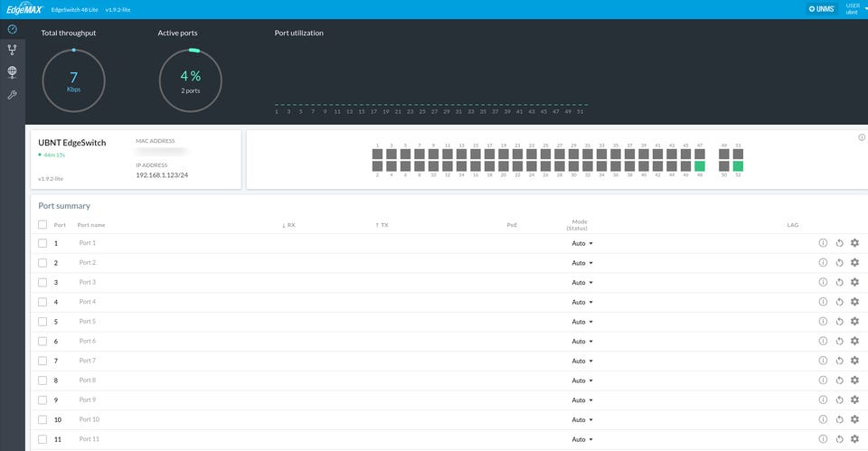Show info for Port 4 row

823,302
